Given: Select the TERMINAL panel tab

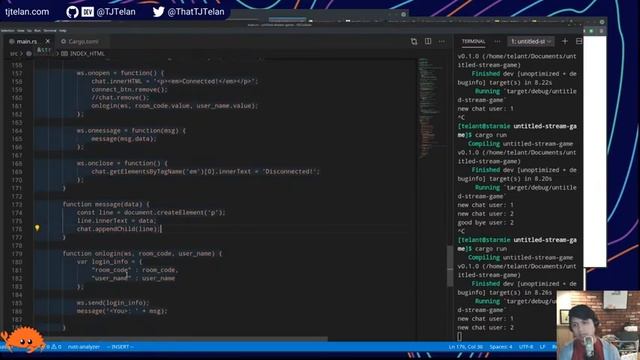Looking at the screenshot, I should (x=473, y=41).
